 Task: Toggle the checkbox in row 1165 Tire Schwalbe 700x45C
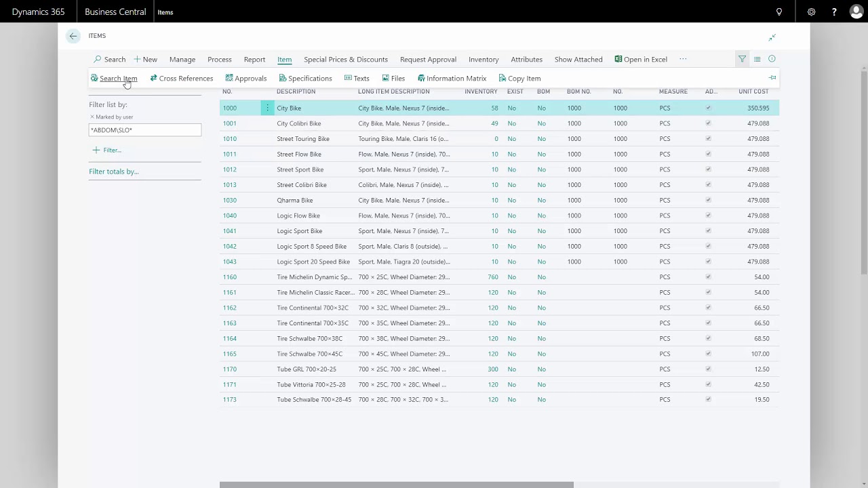pyautogui.click(x=709, y=354)
